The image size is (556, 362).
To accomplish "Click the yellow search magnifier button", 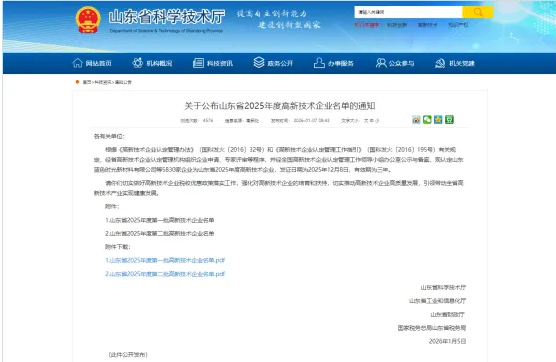I will 478,12.
